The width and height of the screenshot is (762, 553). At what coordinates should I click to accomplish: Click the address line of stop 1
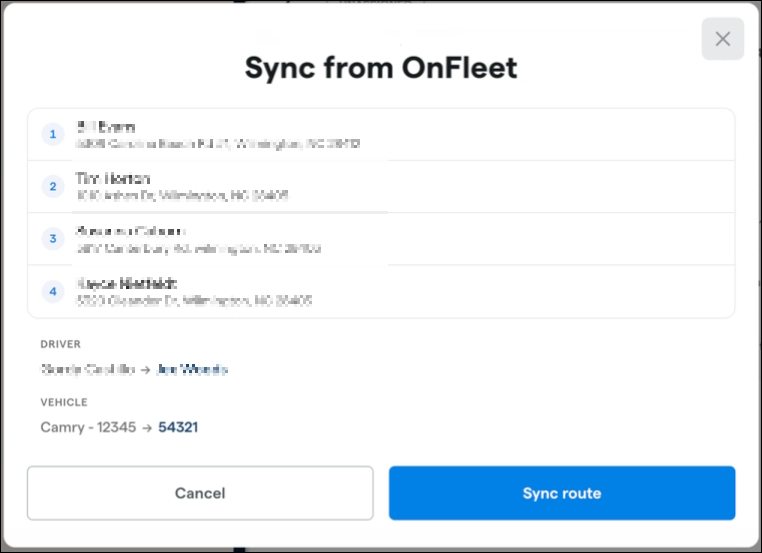pyautogui.click(x=218, y=144)
